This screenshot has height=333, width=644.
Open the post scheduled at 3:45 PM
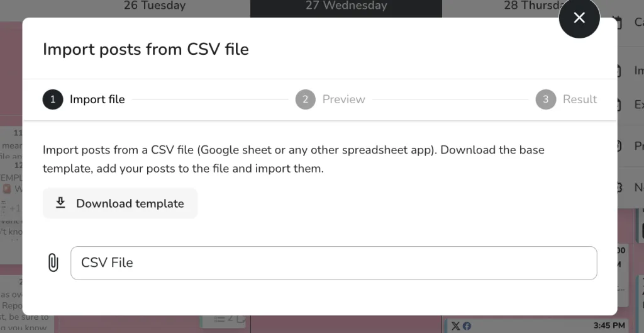coord(538,326)
